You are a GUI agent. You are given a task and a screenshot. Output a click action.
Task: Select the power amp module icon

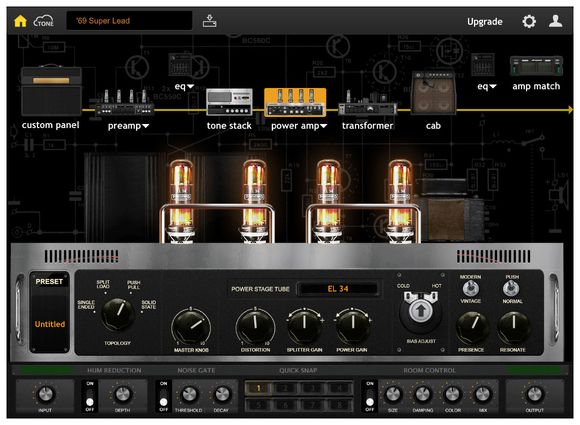pos(295,102)
